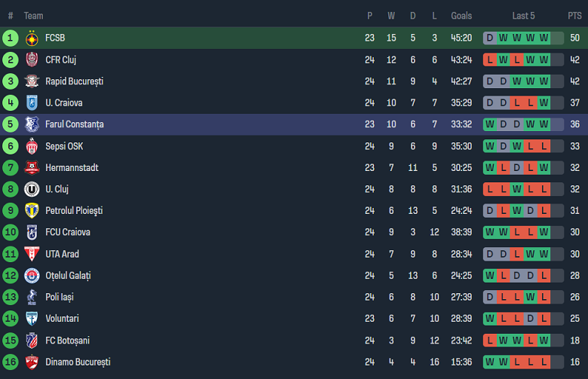Sort standings by Goals column header

[461, 16]
